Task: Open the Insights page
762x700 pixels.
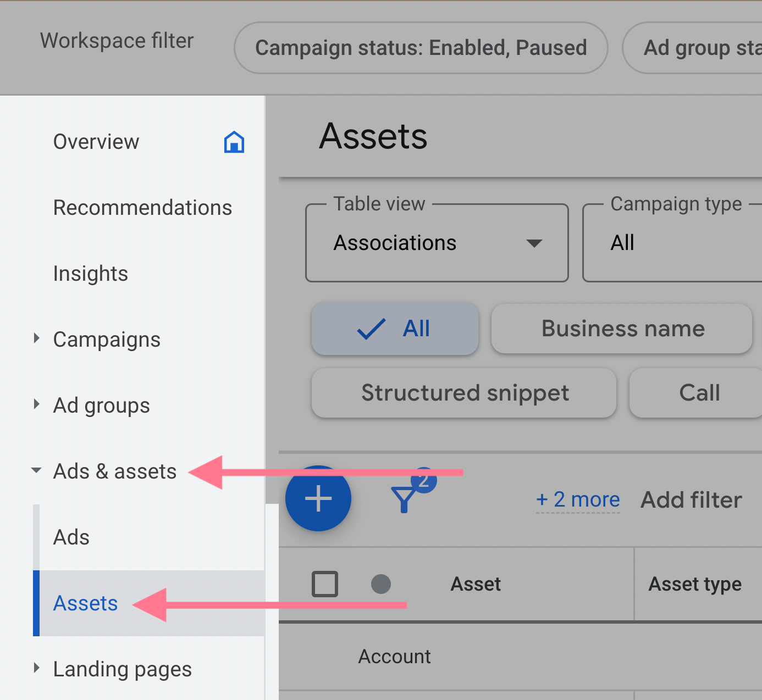Action: pos(90,273)
